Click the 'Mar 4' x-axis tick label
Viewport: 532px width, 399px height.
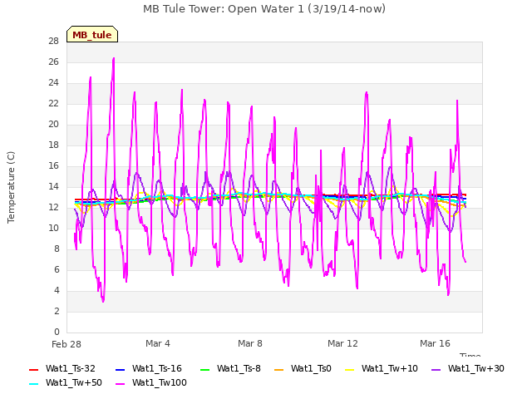pos(158,343)
